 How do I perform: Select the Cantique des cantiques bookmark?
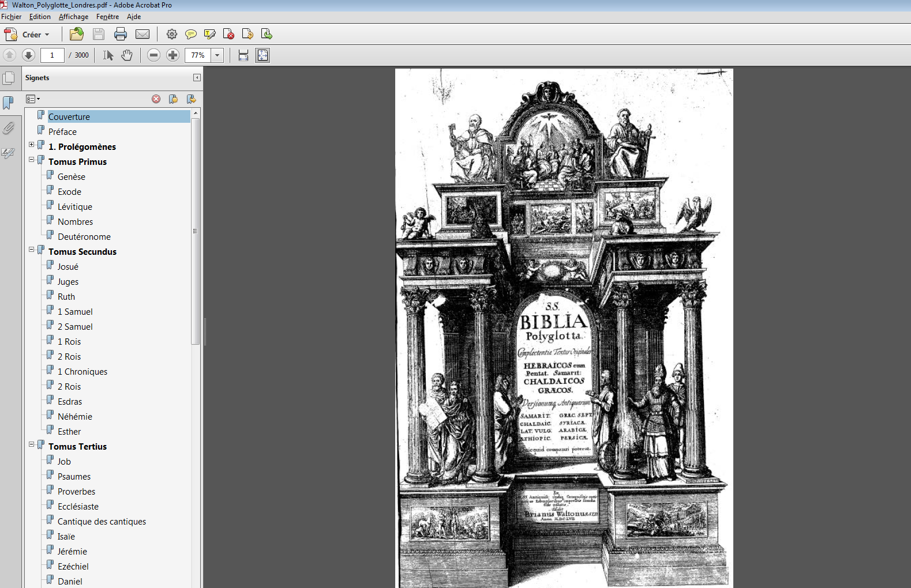pos(102,521)
